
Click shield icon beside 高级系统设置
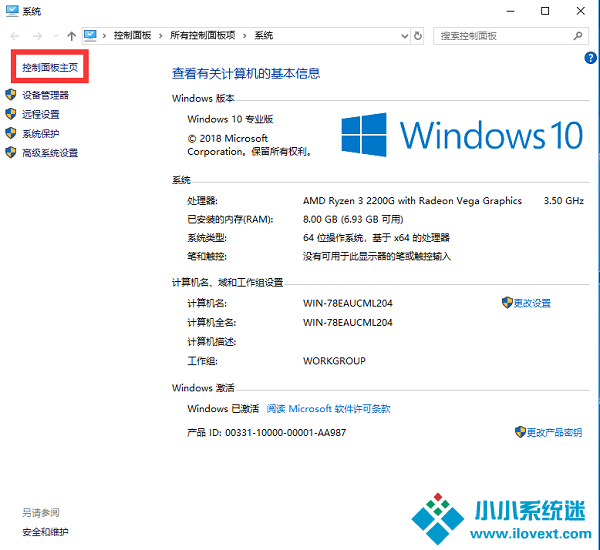tap(11, 152)
